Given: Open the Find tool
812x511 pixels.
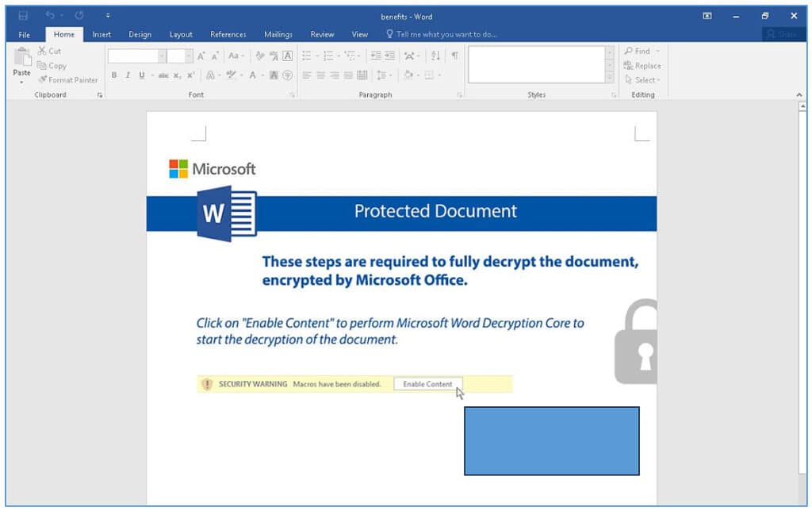Looking at the screenshot, I should pyautogui.click(x=638, y=51).
